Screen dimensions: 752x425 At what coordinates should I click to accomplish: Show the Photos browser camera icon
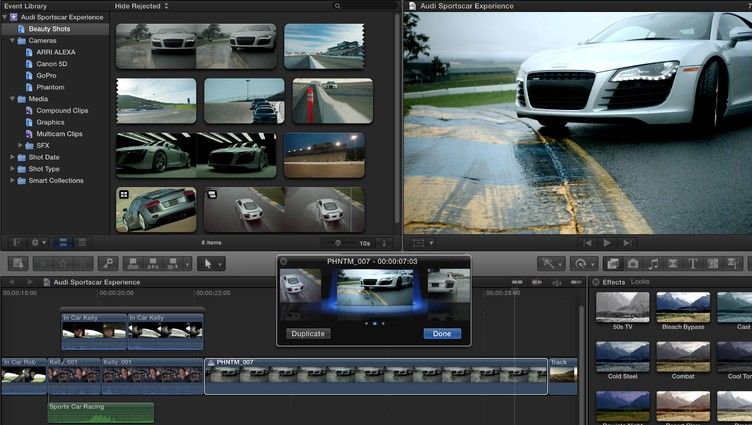[x=633, y=263]
